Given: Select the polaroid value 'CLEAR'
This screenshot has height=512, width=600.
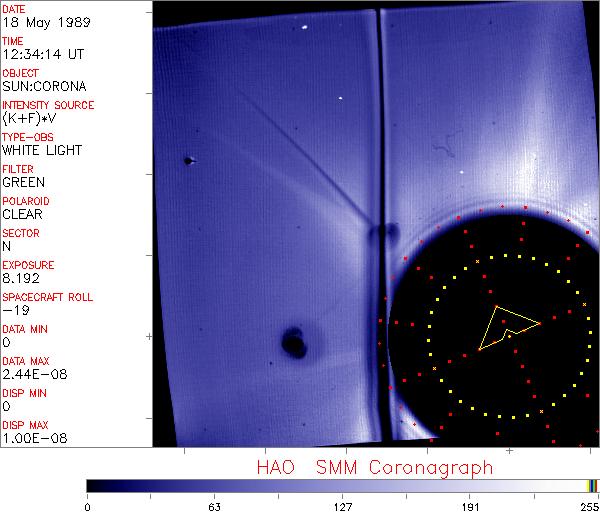Looking at the screenshot, I should pyautogui.click(x=22, y=214).
